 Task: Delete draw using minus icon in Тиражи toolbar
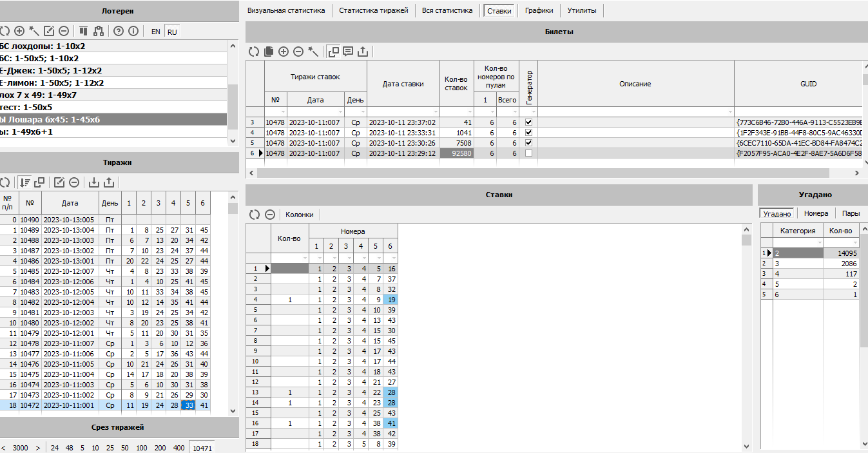(x=74, y=182)
